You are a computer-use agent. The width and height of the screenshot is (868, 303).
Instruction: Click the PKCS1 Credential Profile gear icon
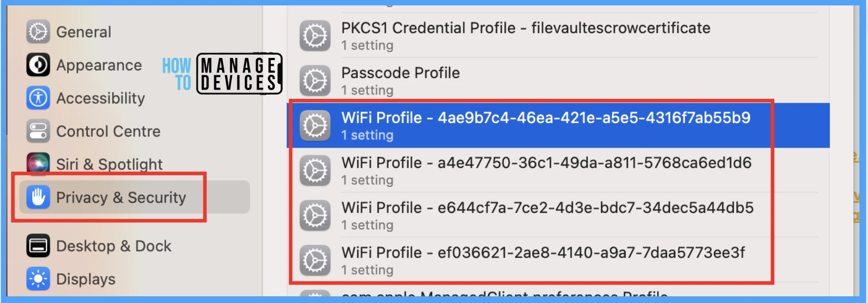point(315,36)
